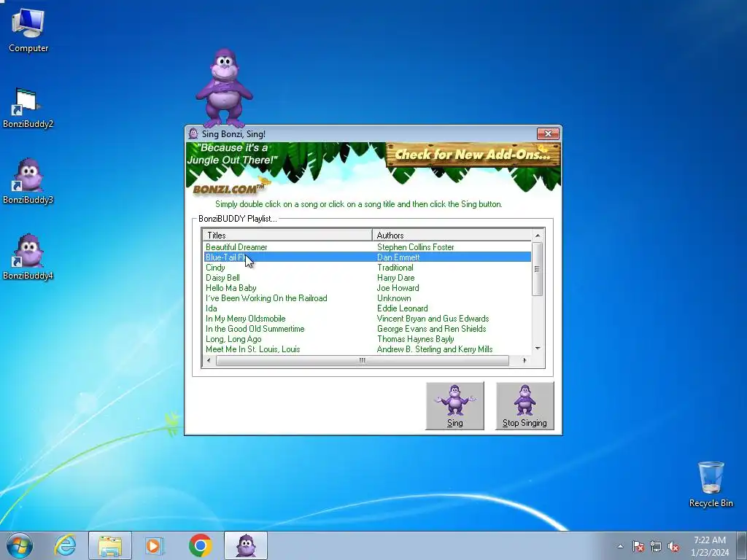The height and width of the screenshot is (560, 747).
Task: Open the Computer desktop icon
Action: click(x=28, y=31)
